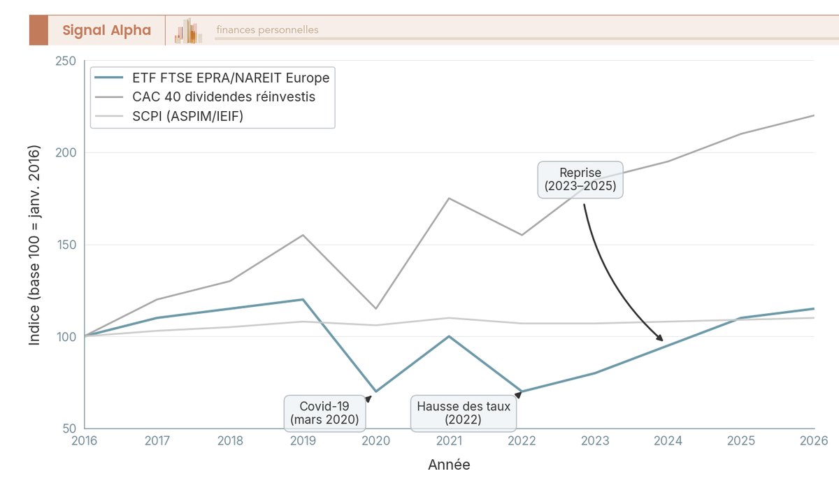This screenshot has height=504, width=839.
Task: Click the arrow beside the Covid-19 annotation
Action: click(369, 398)
